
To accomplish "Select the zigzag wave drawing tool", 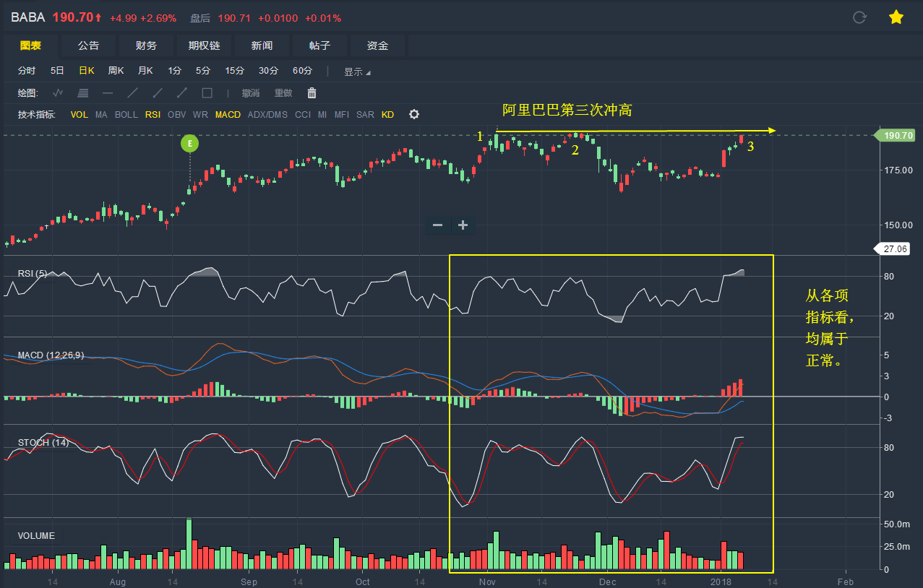I will pos(59,92).
